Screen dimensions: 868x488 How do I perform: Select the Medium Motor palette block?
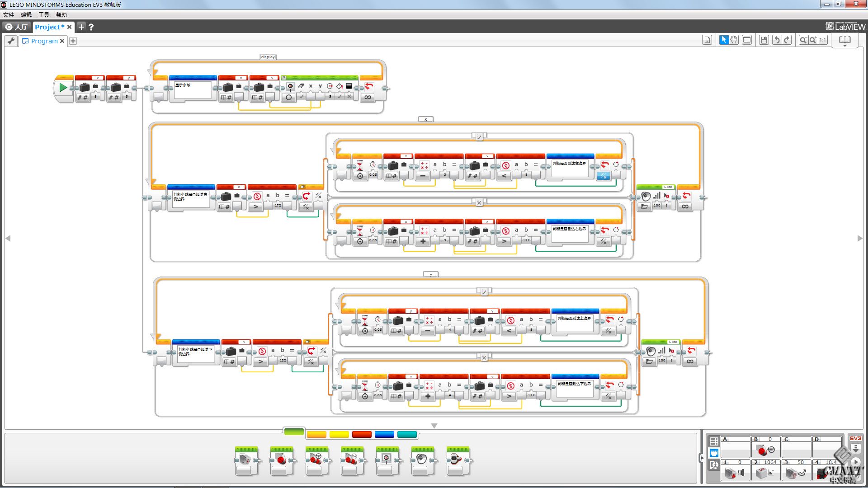246,461
